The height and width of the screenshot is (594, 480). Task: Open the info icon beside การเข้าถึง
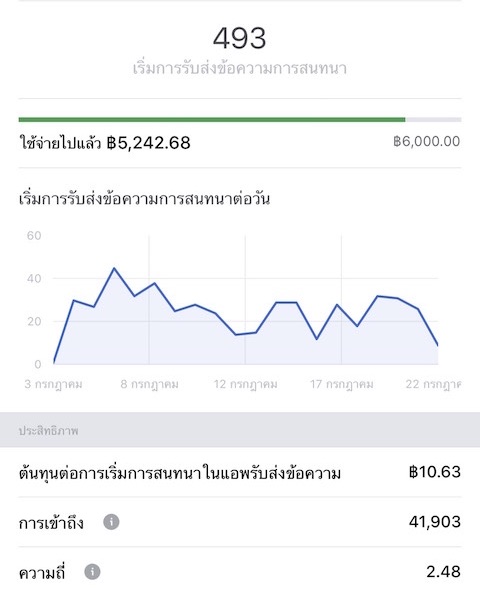(111, 522)
